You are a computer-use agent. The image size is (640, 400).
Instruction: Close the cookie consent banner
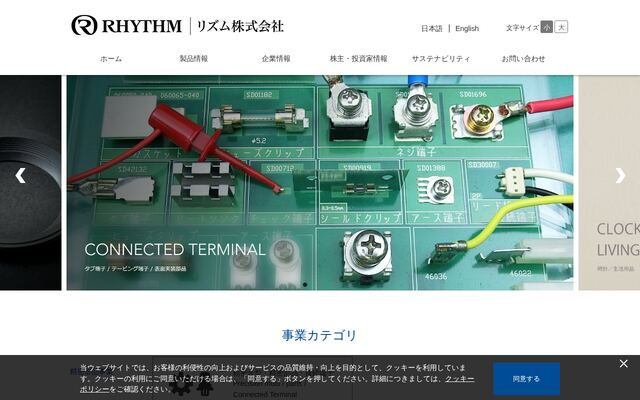click(x=623, y=363)
